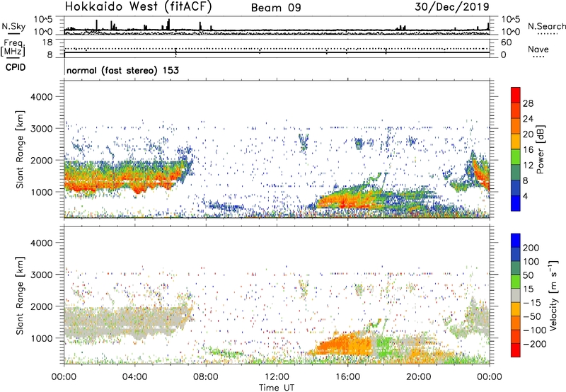
Task: Click the '200' tick on the Velocity colorbar
Action: click(531, 248)
